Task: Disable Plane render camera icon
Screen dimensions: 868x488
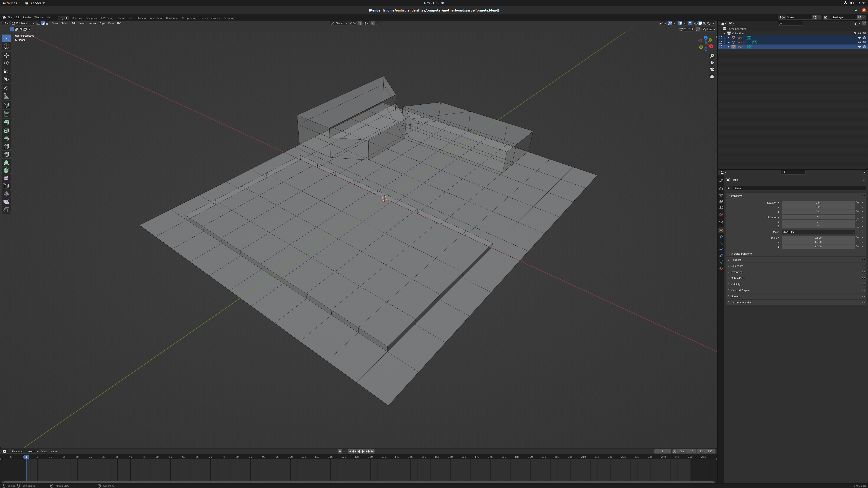Action: tap(864, 47)
